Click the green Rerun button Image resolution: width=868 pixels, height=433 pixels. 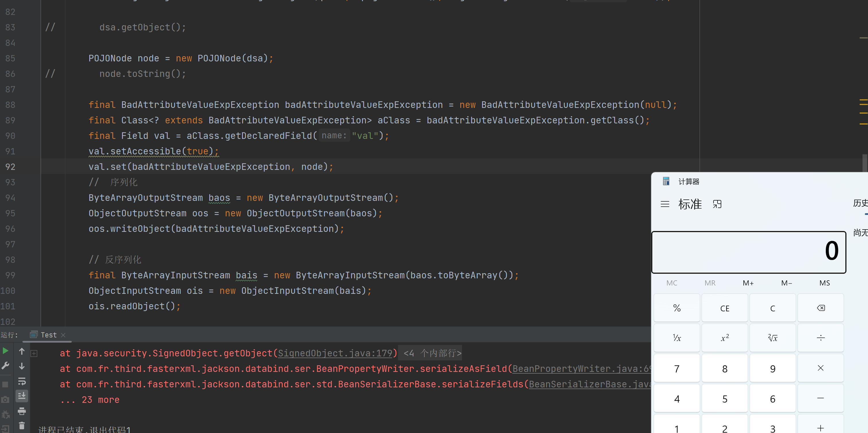click(5, 351)
